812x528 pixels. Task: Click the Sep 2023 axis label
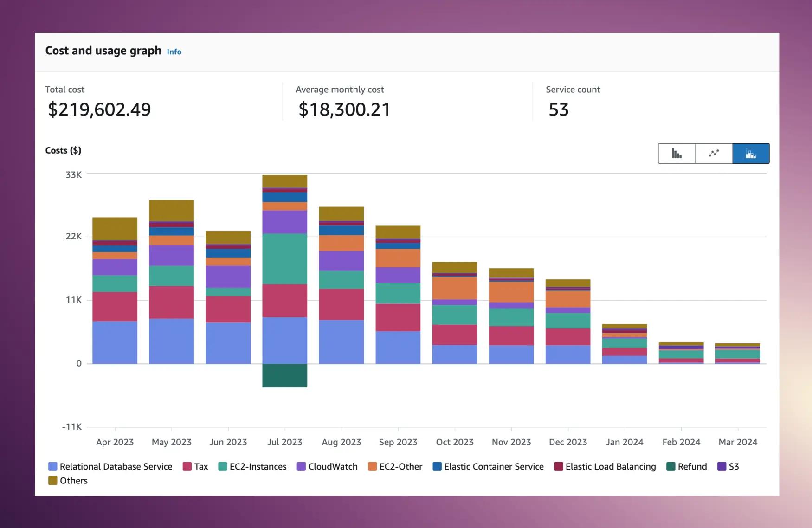pos(398,442)
